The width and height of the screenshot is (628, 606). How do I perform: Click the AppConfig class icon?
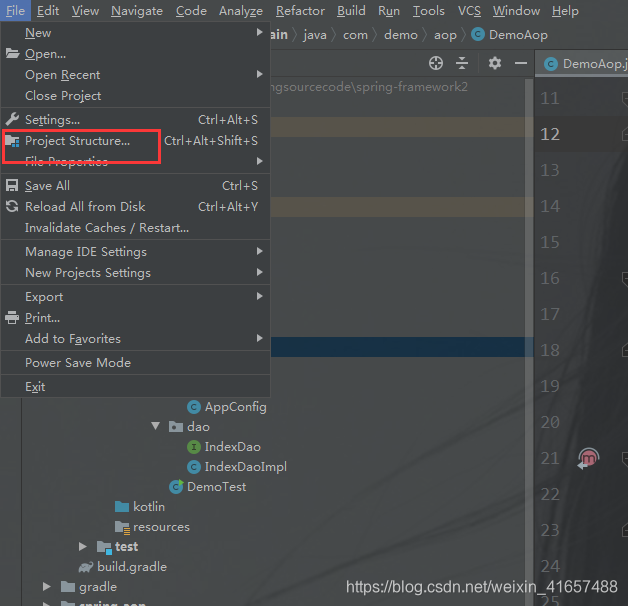(194, 407)
